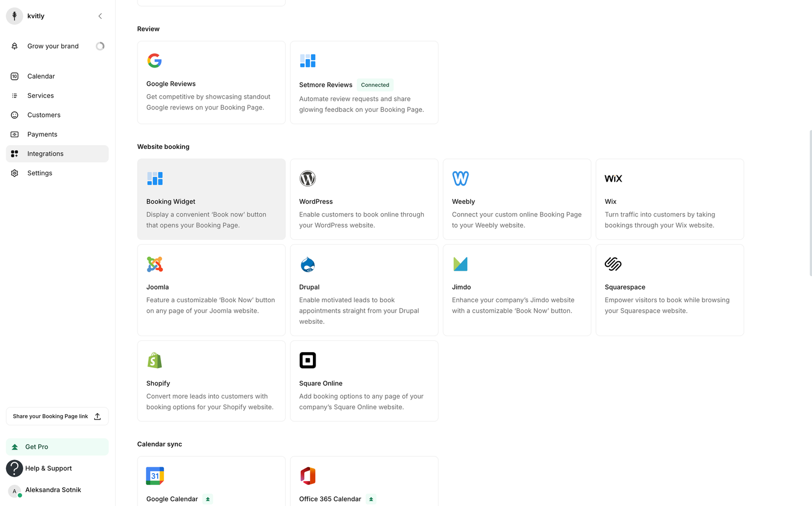Click the WordPress logo
Screen dimensions: 812x506
click(307, 178)
